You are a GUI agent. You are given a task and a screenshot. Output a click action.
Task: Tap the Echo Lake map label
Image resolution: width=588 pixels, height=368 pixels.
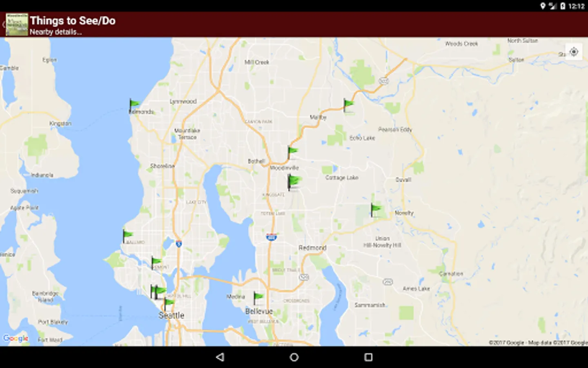pyautogui.click(x=362, y=138)
